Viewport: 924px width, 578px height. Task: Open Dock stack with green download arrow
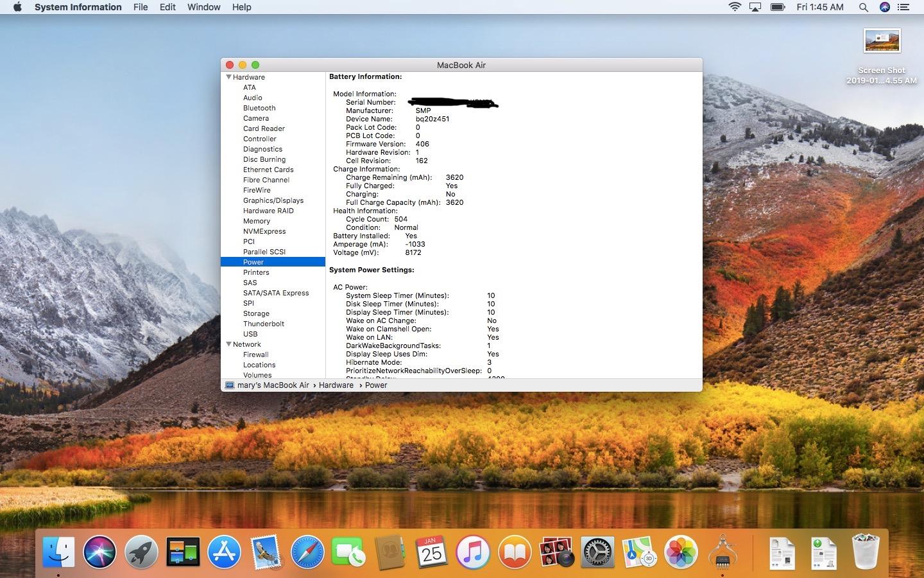pos(823,553)
